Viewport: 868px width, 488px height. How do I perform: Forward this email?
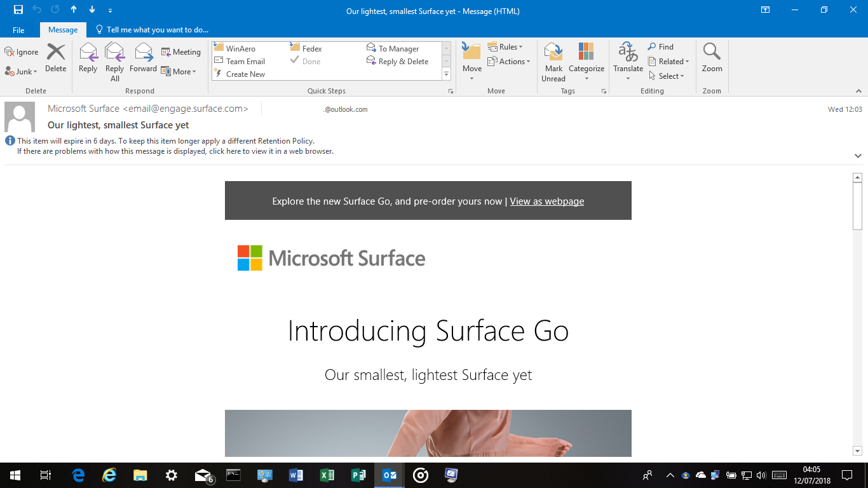pos(143,58)
